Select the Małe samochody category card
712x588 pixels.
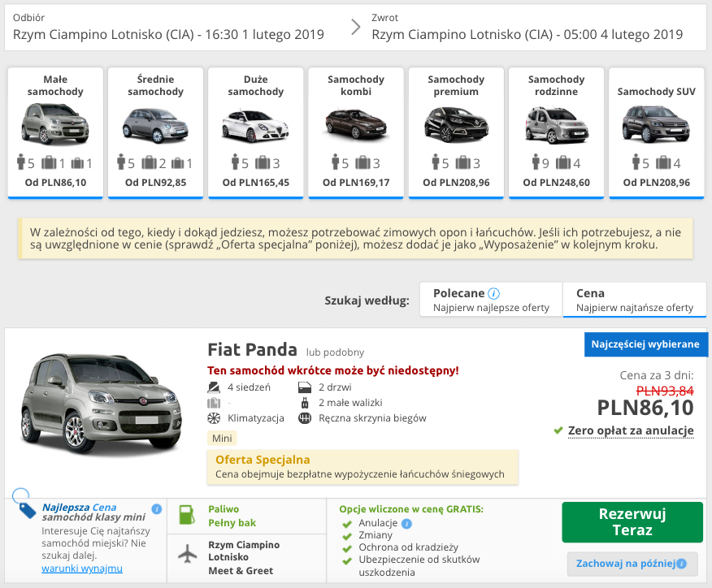tap(55, 133)
